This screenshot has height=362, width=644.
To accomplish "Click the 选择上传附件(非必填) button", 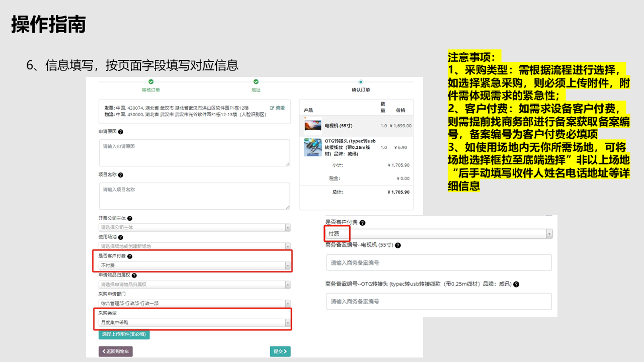I will 124,334.
